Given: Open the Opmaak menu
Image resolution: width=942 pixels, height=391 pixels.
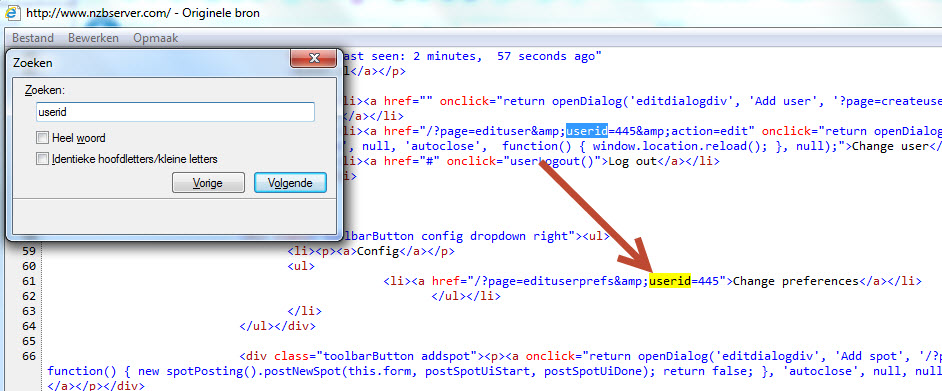Looking at the screenshot, I should pyautogui.click(x=156, y=38).
